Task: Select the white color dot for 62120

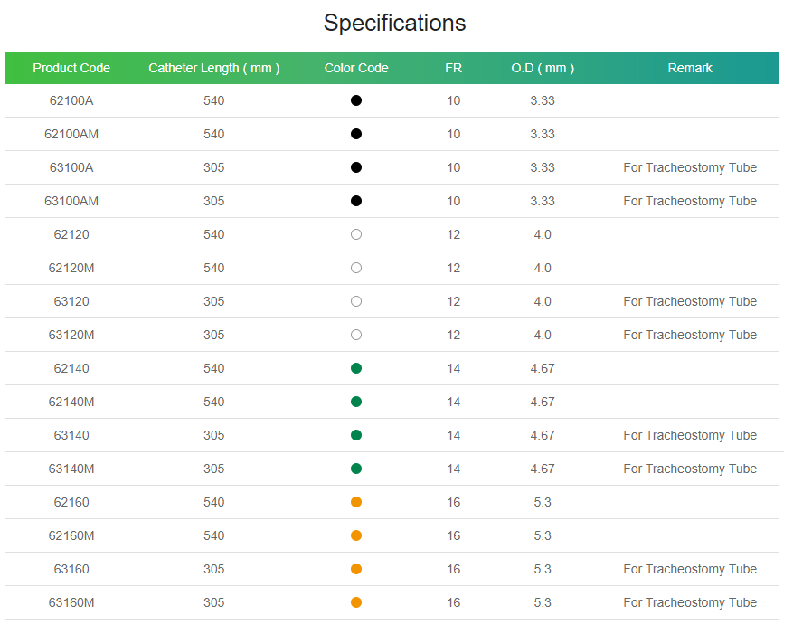Action: click(355, 234)
